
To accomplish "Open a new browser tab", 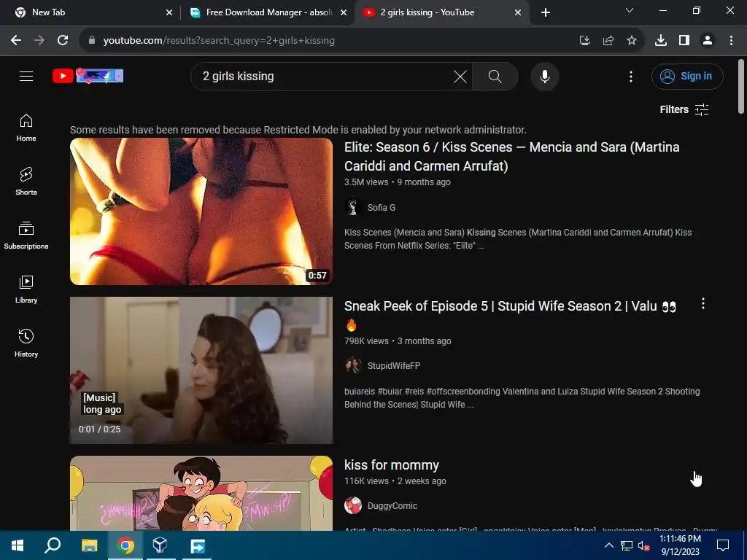I will coord(546,13).
